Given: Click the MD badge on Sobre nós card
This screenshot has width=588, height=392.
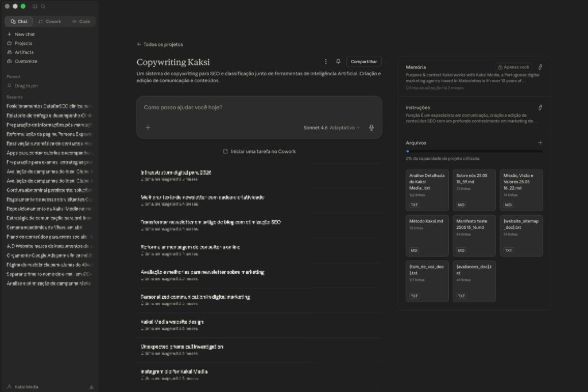Looking at the screenshot, I should click(461, 205).
